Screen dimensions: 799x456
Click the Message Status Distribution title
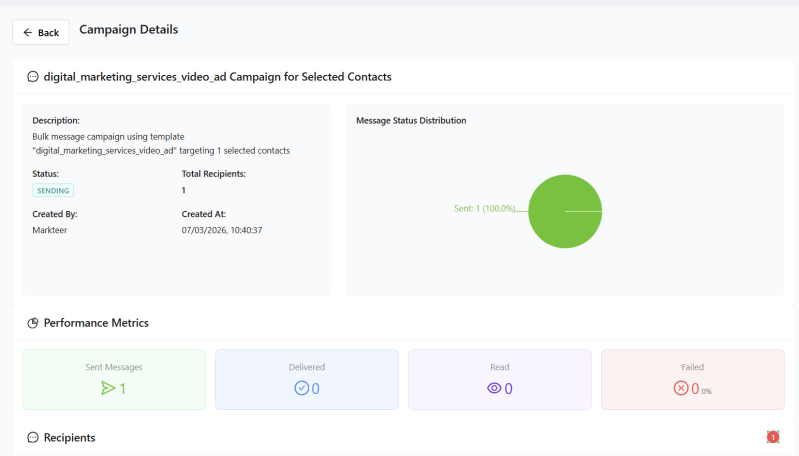pyautogui.click(x=411, y=121)
